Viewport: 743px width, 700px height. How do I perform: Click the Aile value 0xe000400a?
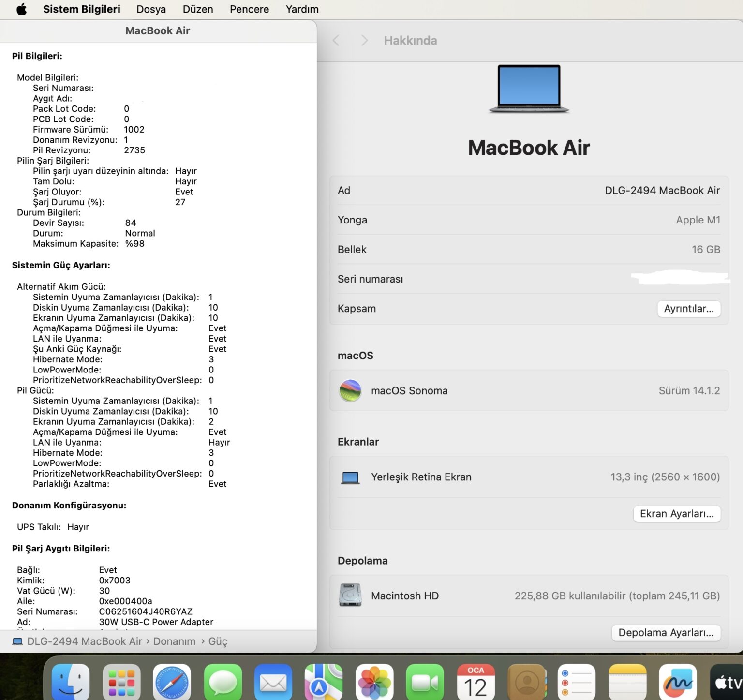point(125,601)
